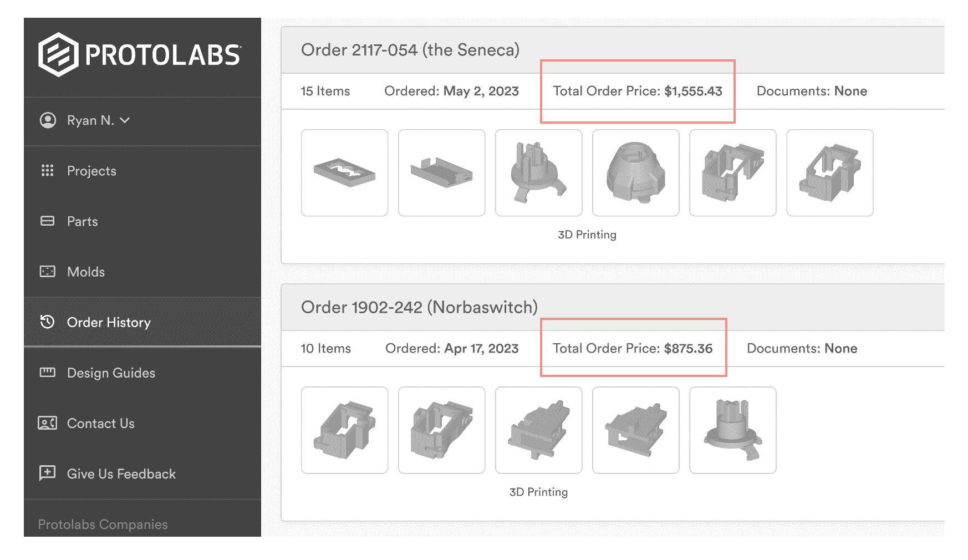Select third Norbaswitch thumbnail, switch base part
The image size is (968, 560).
tap(539, 430)
